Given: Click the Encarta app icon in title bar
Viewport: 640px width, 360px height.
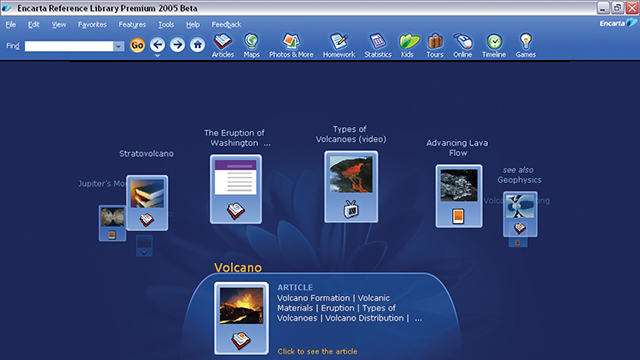Looking at the screenshot, I should (7, 8).
